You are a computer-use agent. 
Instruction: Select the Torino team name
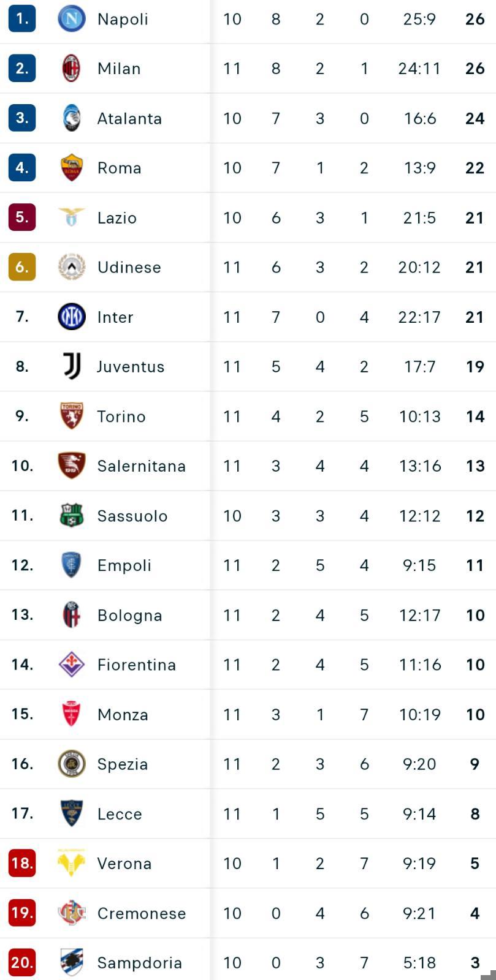coord(121,417)
